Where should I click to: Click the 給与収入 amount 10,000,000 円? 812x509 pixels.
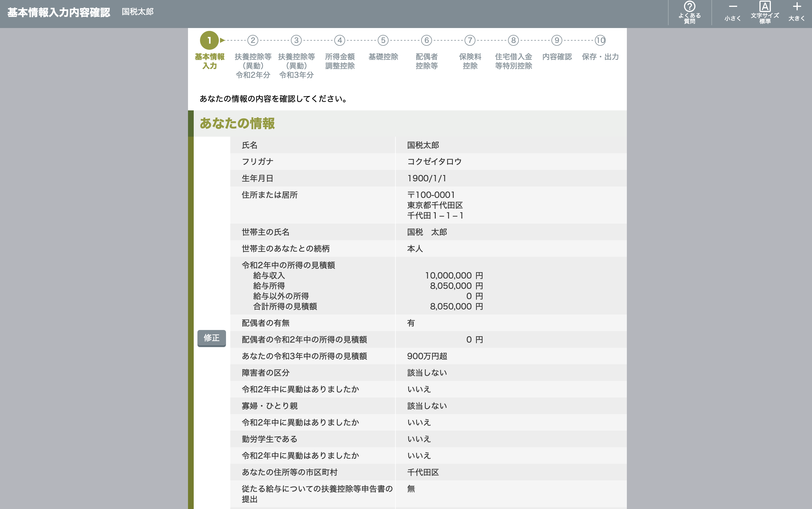tap(454, 275)
